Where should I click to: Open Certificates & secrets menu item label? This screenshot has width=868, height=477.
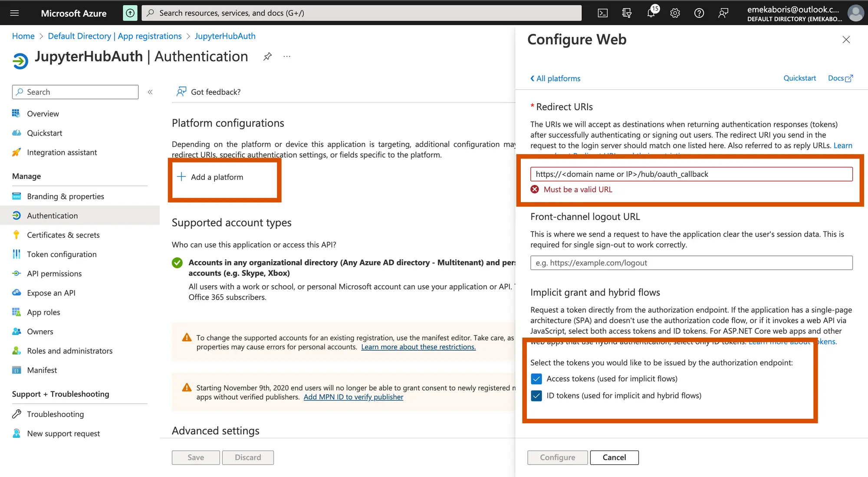coord(63,235)
